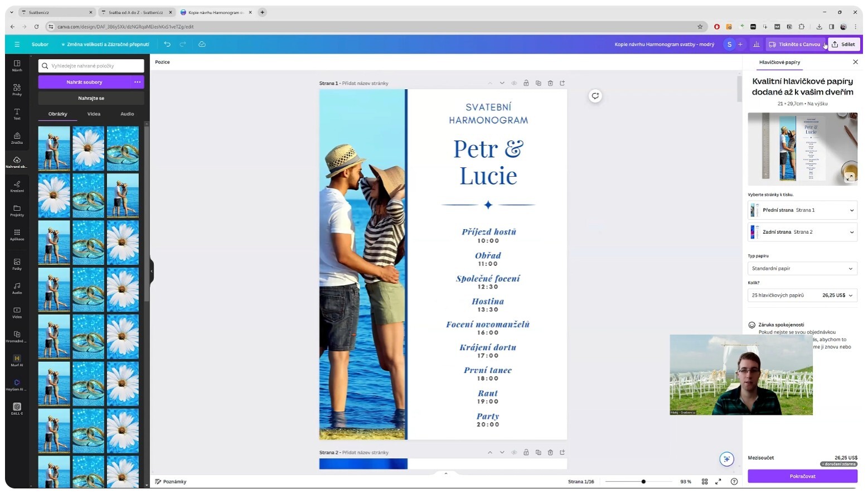This screenshot has width=868, height=494.
Task: Adjust the zoom slider handle
Action: 643,481
